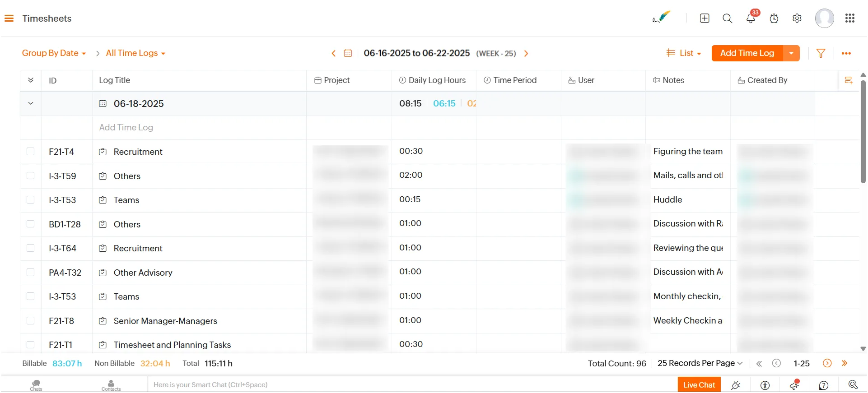Screen dimensions: 868x393
Task: Open the search magnifier icon
Action: (x=728, y=18)
